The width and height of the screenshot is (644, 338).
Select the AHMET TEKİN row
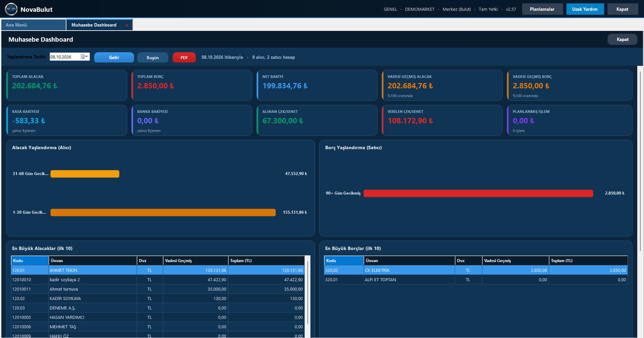(x=158, y=270)
